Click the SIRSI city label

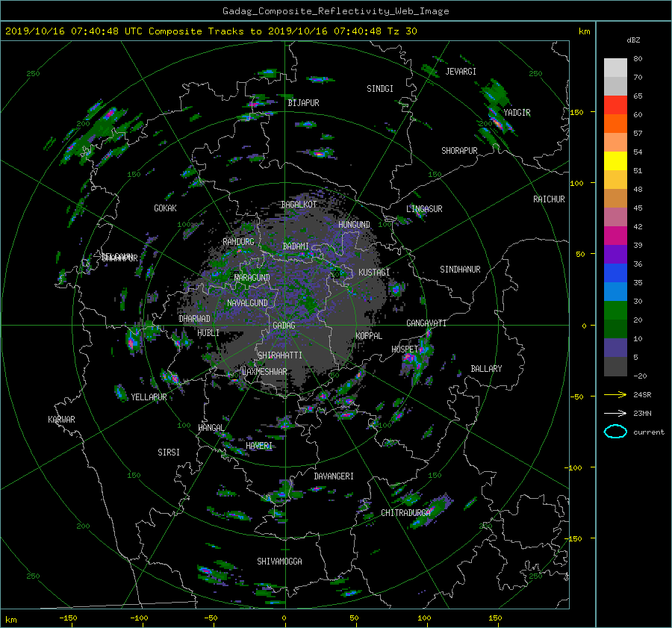pos(169,453)
